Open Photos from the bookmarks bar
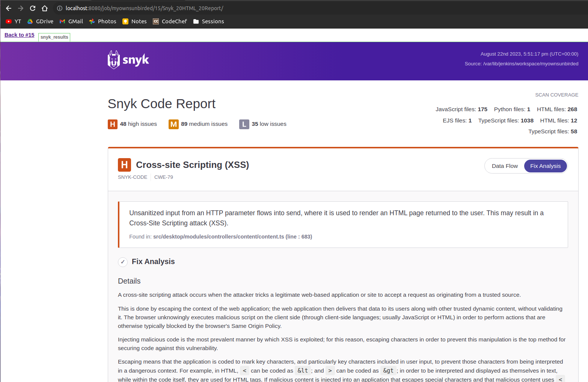588x382 pixels. coord(91,21)
